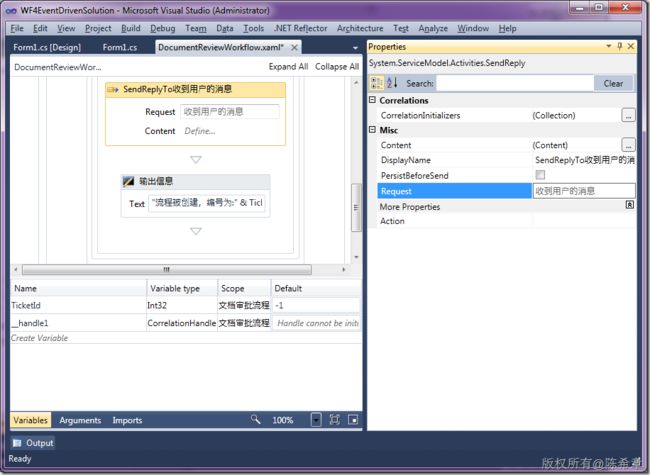Clear the Properties search
Viewport: 650px width, 475px height.
613,83
